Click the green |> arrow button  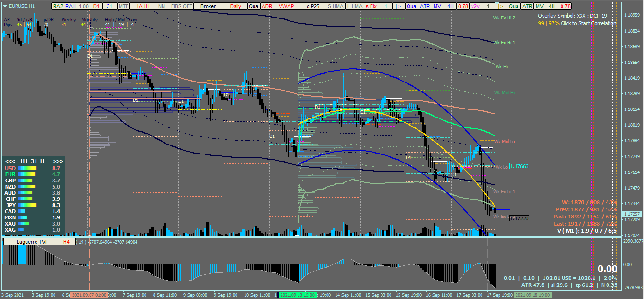pos(501,6)
